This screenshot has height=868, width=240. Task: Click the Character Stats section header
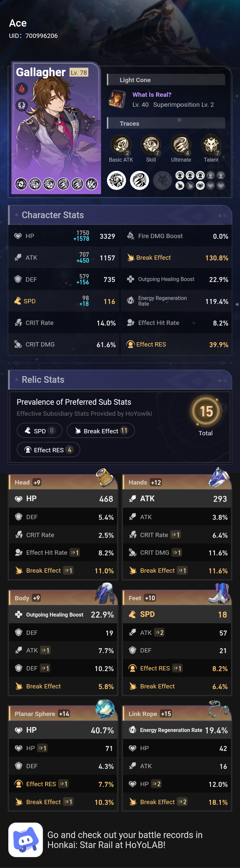click(53, 215)
